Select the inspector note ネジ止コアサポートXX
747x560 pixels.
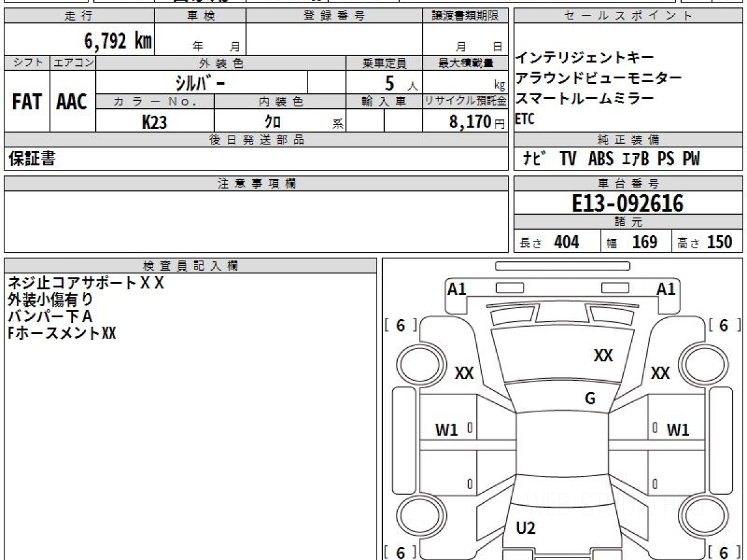[86, 283]
